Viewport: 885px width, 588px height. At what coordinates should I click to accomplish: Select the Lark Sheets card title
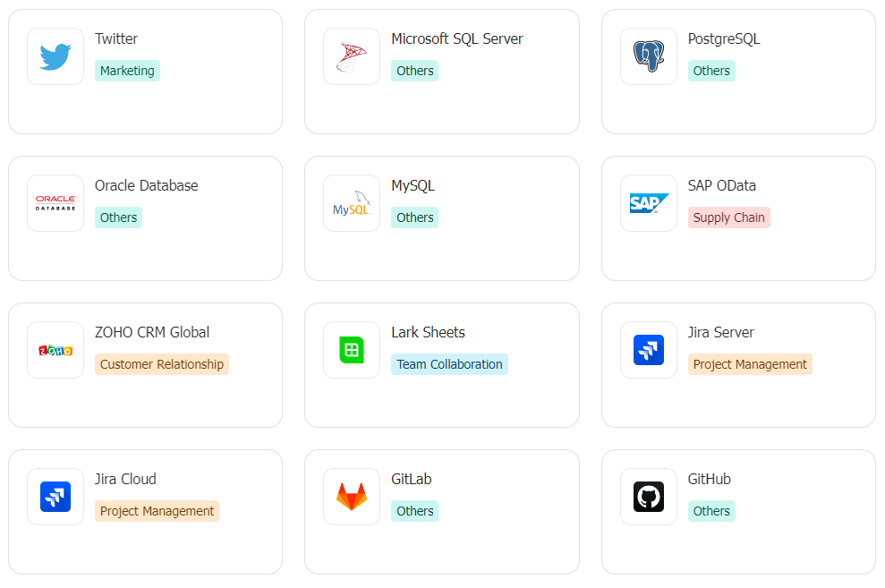(x=428, y=332)
